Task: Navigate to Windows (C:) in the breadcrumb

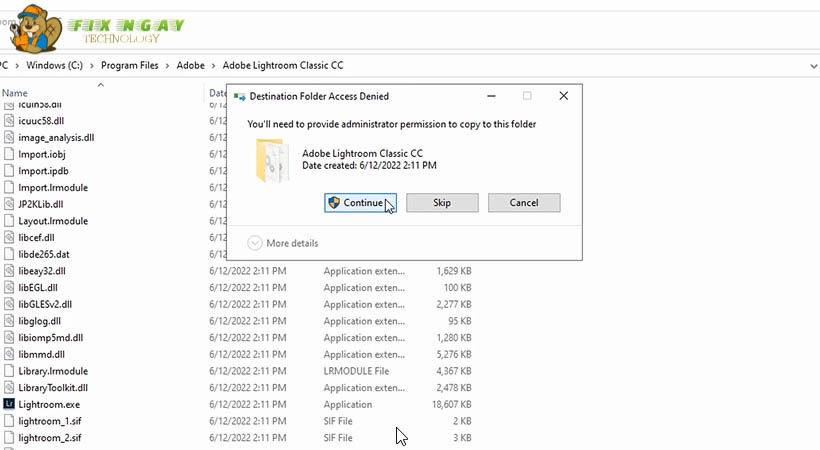Action: click(x=50, y=65)
